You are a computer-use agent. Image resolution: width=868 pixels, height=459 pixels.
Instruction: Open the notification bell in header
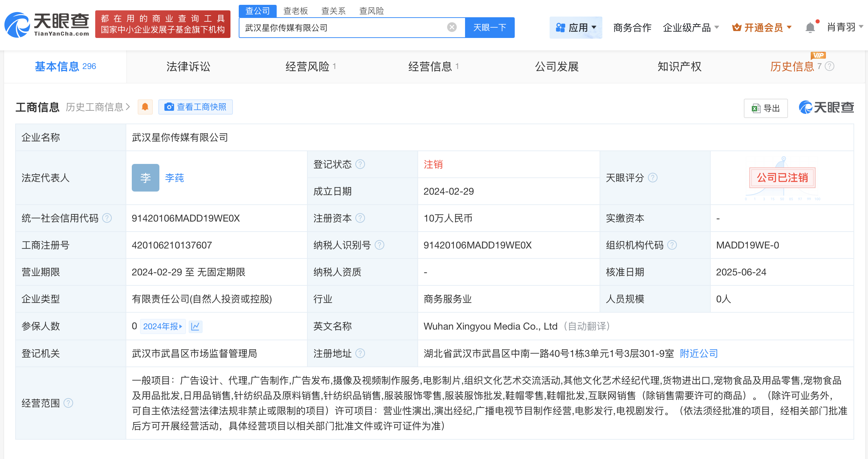tap(810, 27)
